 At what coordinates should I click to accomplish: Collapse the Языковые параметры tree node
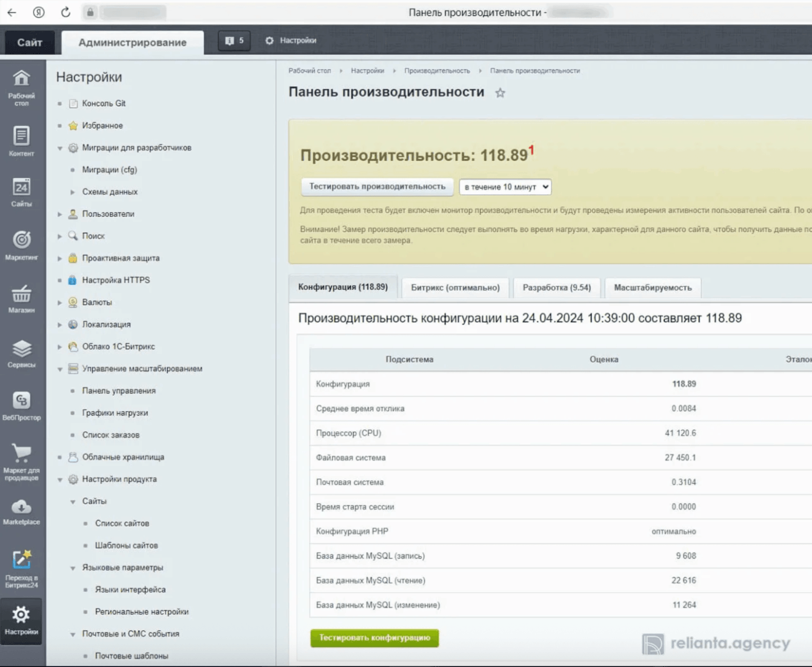point(73,568)
